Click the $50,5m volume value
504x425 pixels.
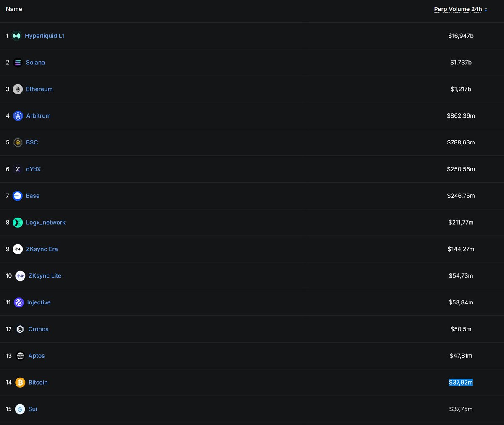[461, 329]
